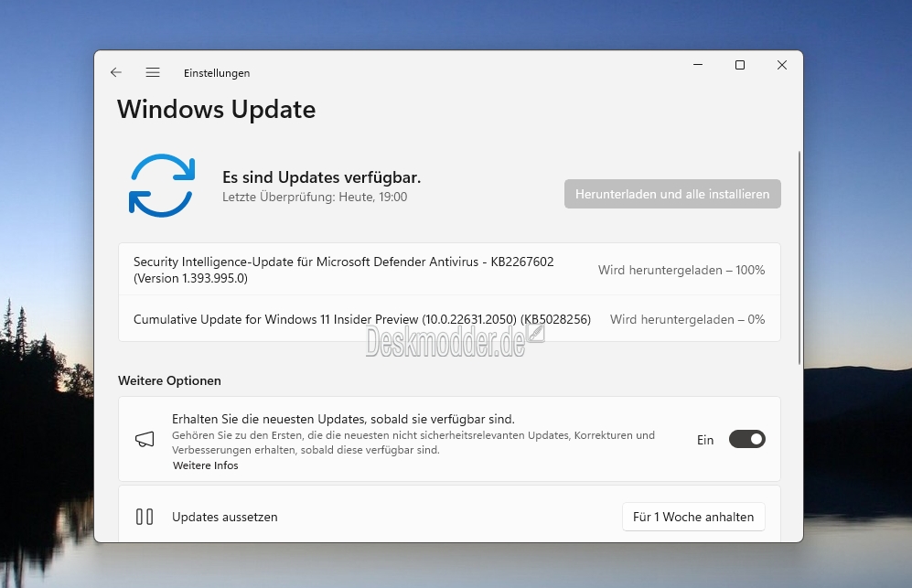Screen dimensions: 912x588
Task: Close the Einstellungen window
Action: (x=782, y=65)
